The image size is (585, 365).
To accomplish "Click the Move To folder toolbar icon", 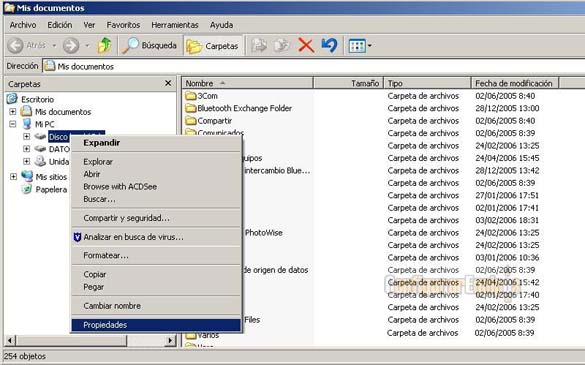I will click(x=259, y=46).
